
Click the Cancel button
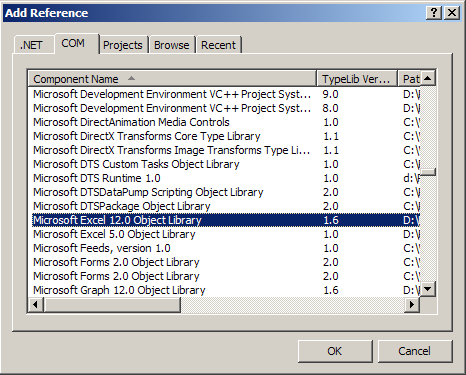(x=415, y=351)
